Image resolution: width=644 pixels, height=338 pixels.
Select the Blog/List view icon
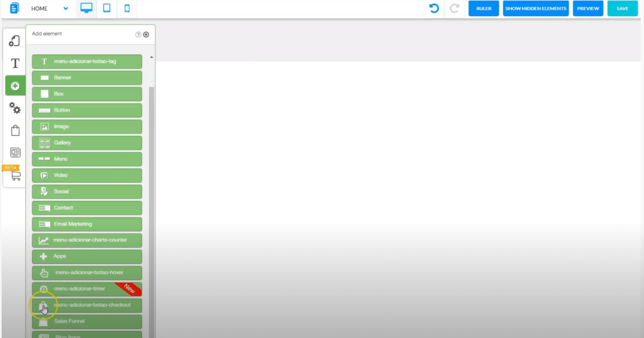15,153
